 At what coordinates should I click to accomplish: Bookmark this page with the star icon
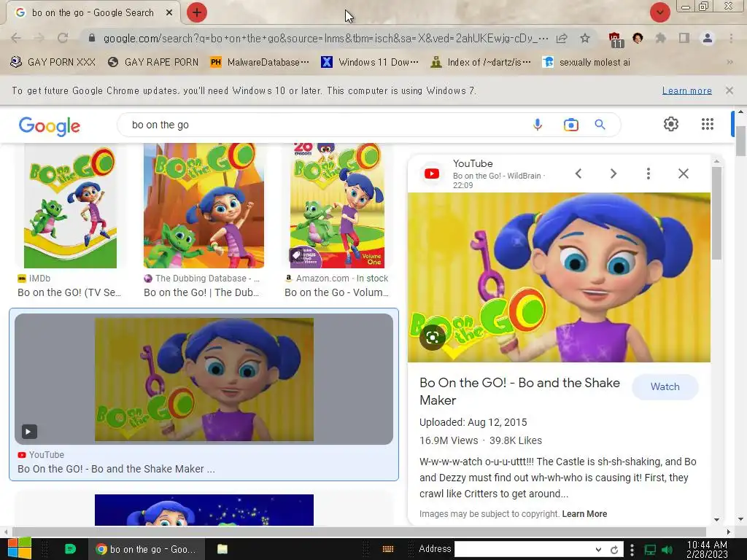585,38
